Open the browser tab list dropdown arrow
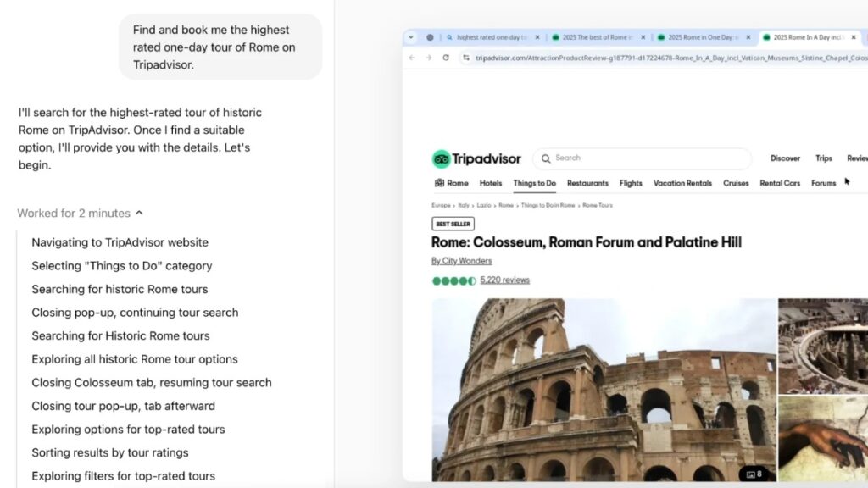868x488 pixels. click(x=411, y=37)
